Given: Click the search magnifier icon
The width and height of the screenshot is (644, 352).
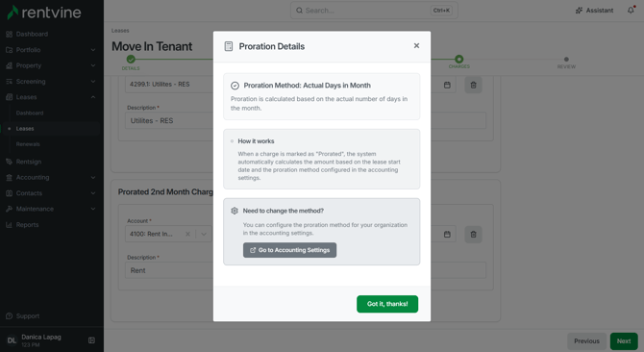Looking at the screenshot, I should [x=299, y=11].
